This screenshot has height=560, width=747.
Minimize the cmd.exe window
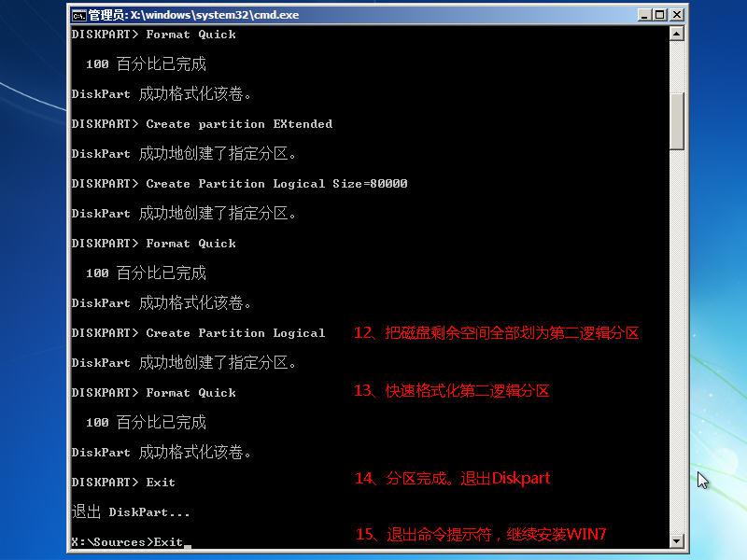coord(644,15)
